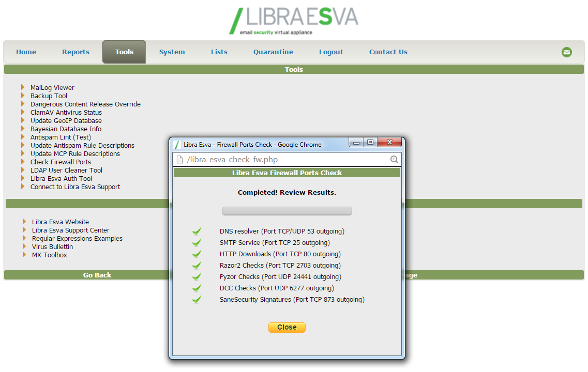Click the Libra Esva favicon in popup title
Viewport: 588px width, 372px height.
click(177, 145)
